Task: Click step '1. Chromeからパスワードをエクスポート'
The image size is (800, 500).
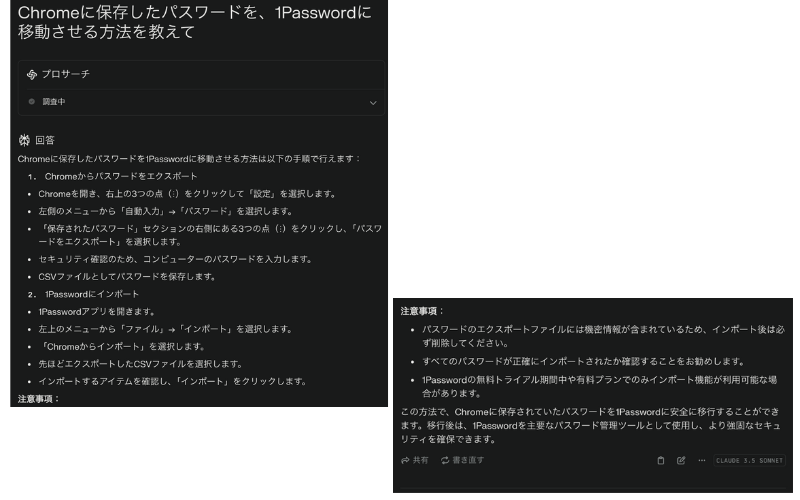Action: tap(113, 176)
